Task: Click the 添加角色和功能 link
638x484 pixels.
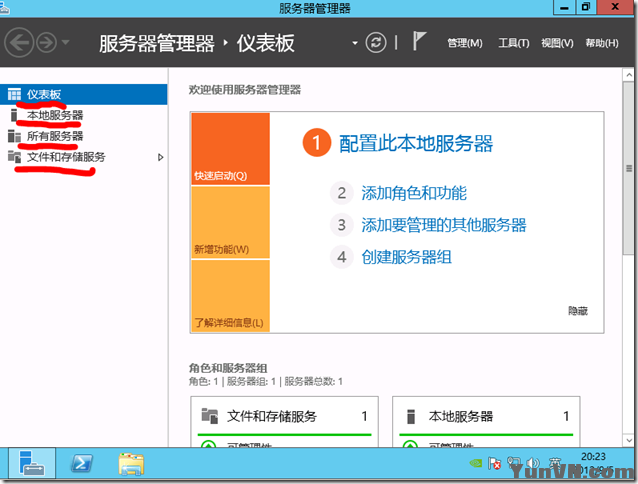Action: click(414, 193)
